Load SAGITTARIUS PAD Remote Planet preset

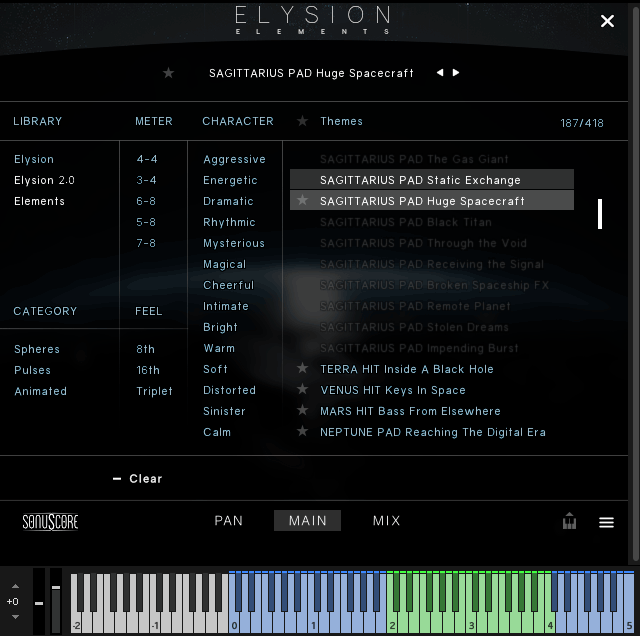point(415,306)
